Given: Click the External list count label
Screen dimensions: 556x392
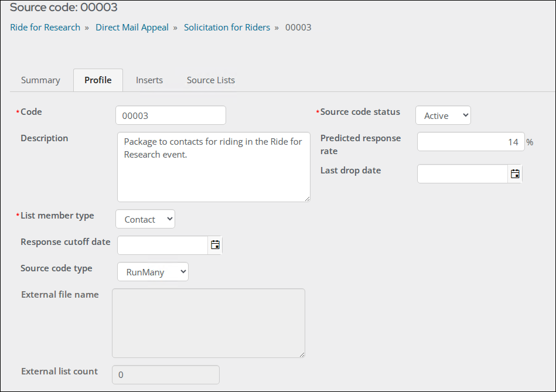Looking at the screenshot, I should (x=59, y=371).
